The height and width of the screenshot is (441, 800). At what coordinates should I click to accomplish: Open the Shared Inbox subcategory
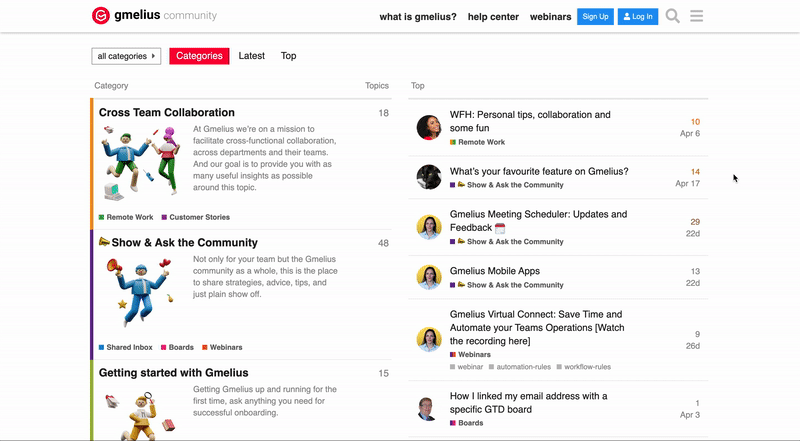click(126, 348)
